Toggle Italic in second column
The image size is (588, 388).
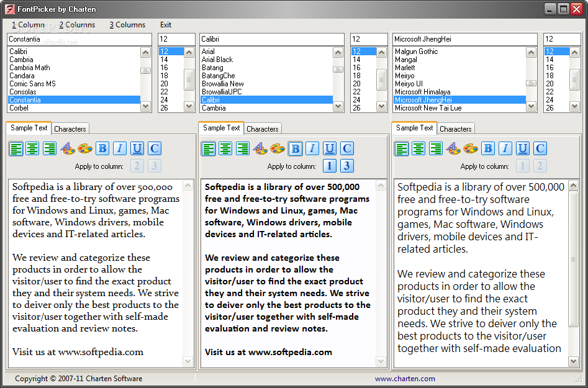pyautogui.click(x=312, y=148)
